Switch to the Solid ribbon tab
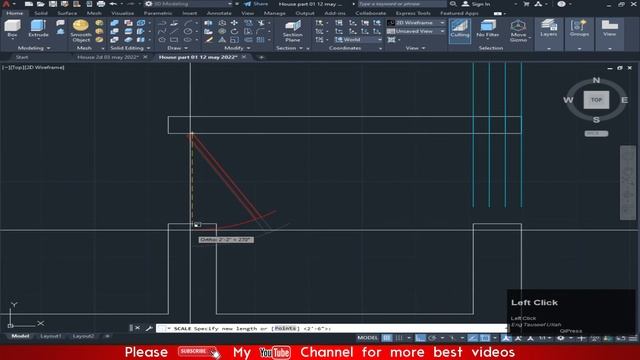The image size is (640, 360). [x=41, y=13]
